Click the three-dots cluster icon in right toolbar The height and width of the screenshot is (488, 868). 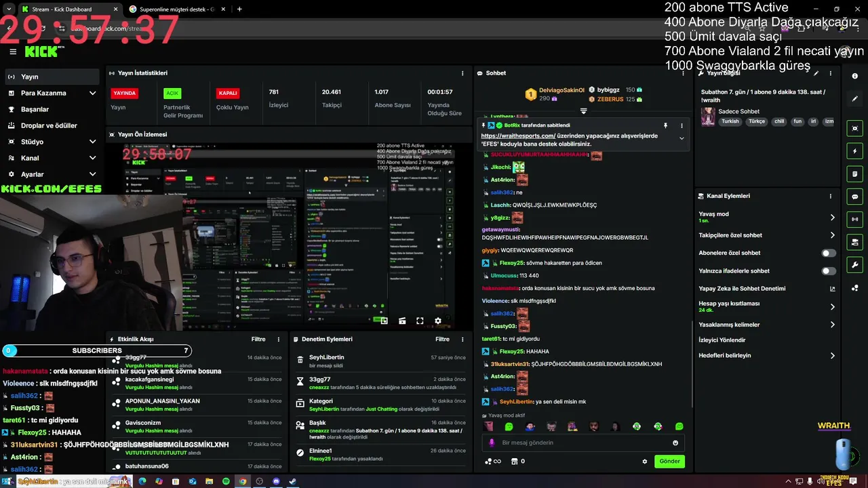click(x=855, y=288)
